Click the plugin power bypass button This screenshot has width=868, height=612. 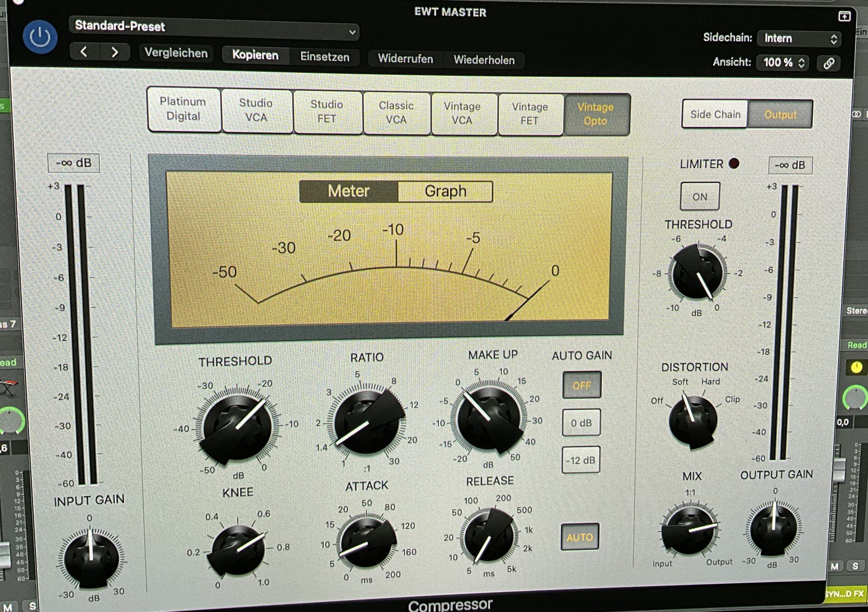(x=40, y=38)
